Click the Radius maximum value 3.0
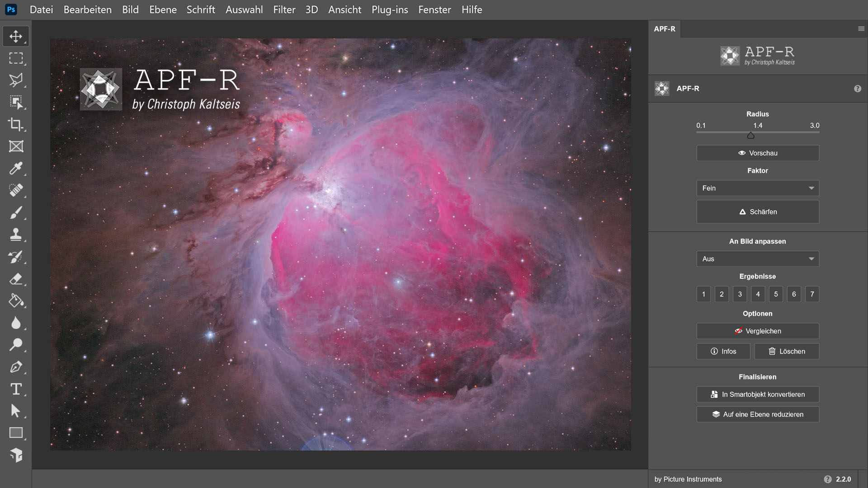The image size is (868, 488). 815,126
